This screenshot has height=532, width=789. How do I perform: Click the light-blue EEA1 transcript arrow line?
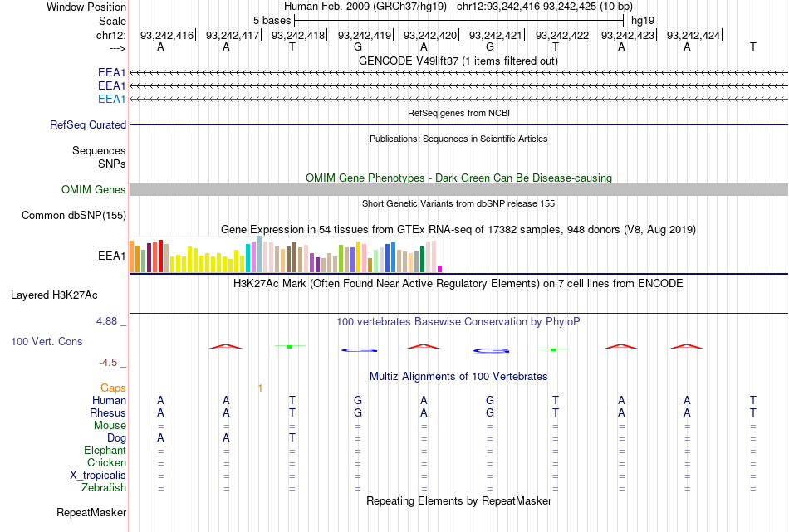(458, 99)
